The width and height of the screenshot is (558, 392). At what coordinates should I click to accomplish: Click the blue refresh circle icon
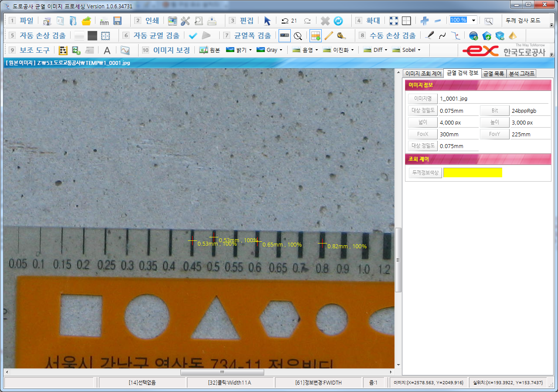(338, 21)
